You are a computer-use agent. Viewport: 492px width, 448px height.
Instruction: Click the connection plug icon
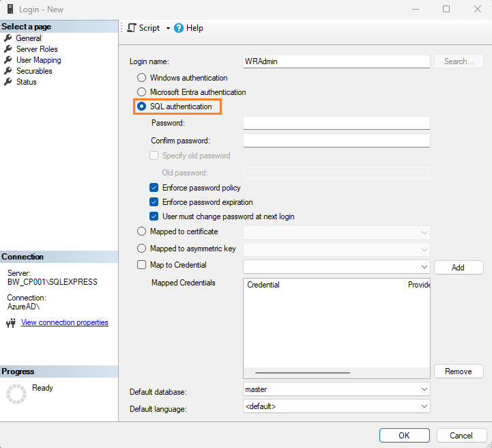click(11, 323)
